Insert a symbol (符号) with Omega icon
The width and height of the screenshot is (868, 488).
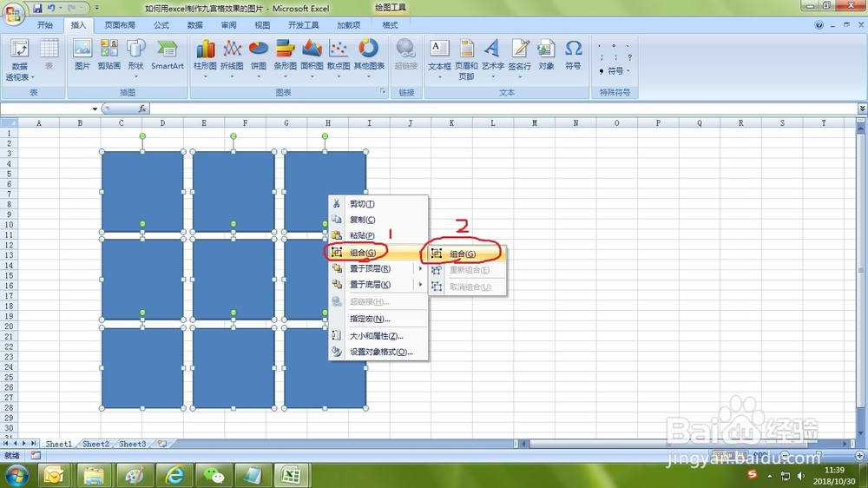pos(573,55)
